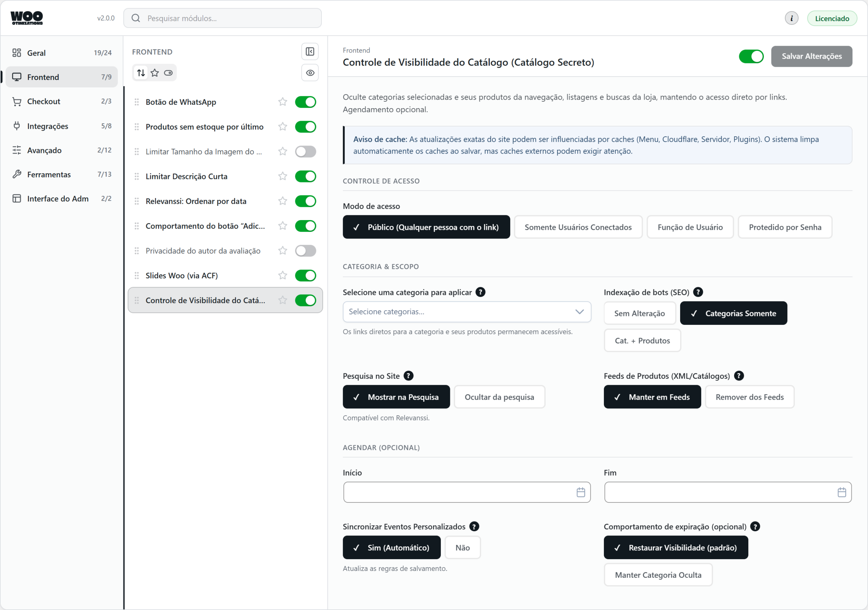868x610 pixels.
Task: Open the Avançado section
Action: (62, 150)
